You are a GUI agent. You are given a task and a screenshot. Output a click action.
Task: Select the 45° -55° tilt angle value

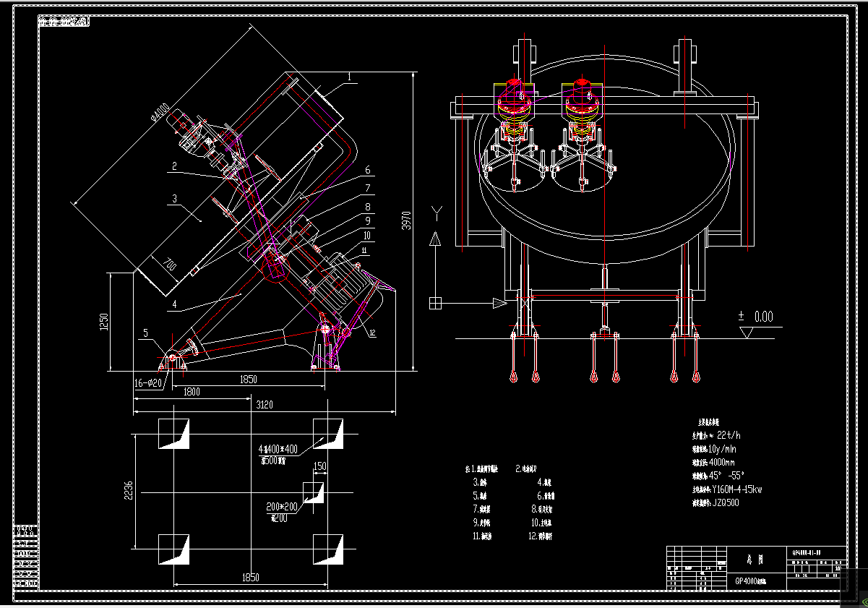[726, 476]
